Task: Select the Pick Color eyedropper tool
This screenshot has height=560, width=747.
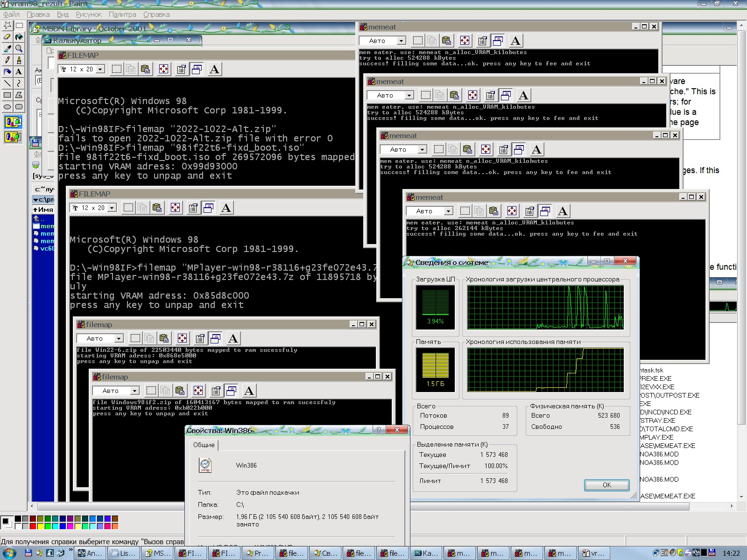Action: tap(7, 49)
